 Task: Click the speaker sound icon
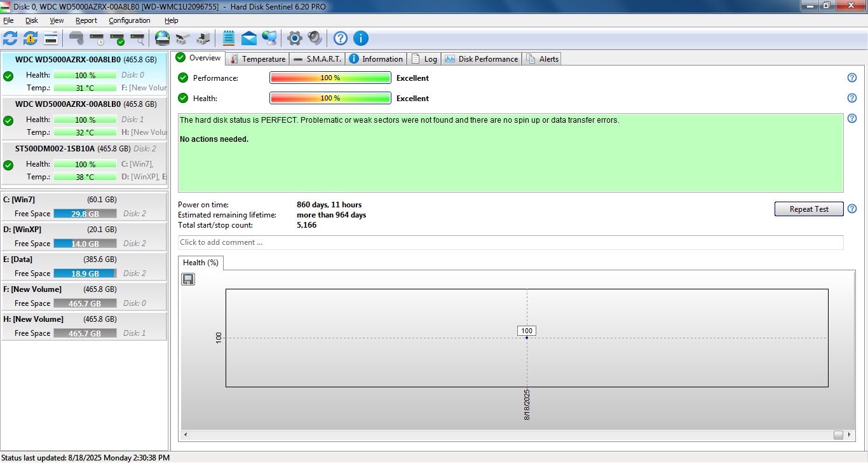[x=315, y=38]
